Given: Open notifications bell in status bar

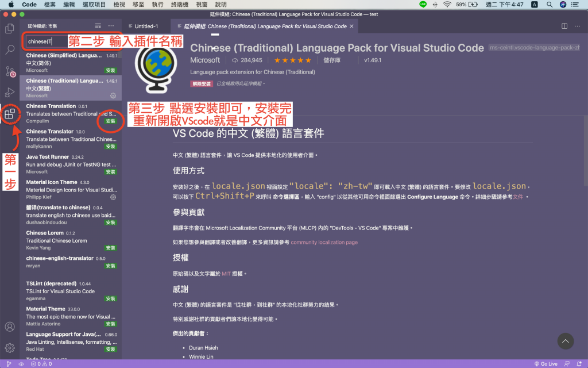Looking at the screenshot, I should 579,364.
